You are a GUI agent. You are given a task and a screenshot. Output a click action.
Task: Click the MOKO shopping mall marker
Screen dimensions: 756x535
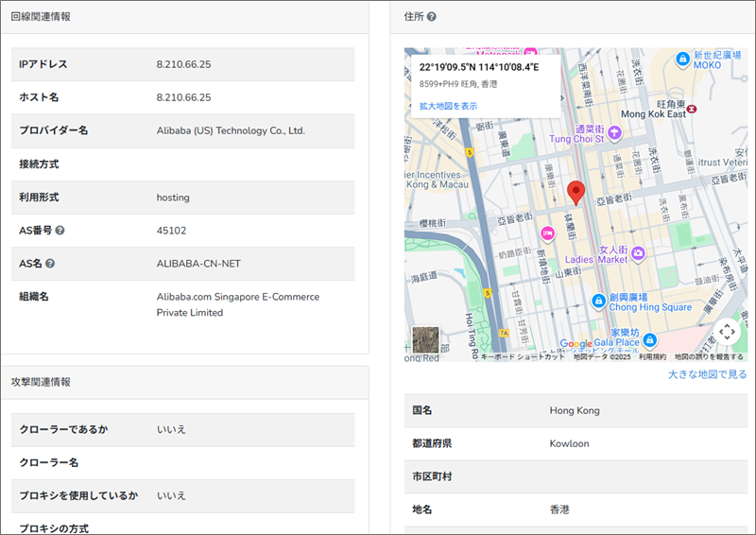pyautogui.click(x=682, y=60)
